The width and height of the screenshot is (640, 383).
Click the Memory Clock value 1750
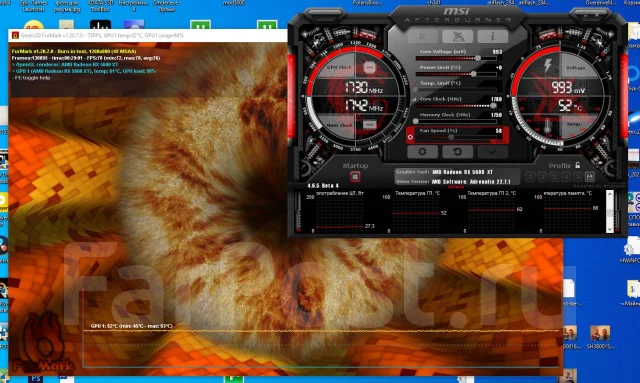click(496, 115)
